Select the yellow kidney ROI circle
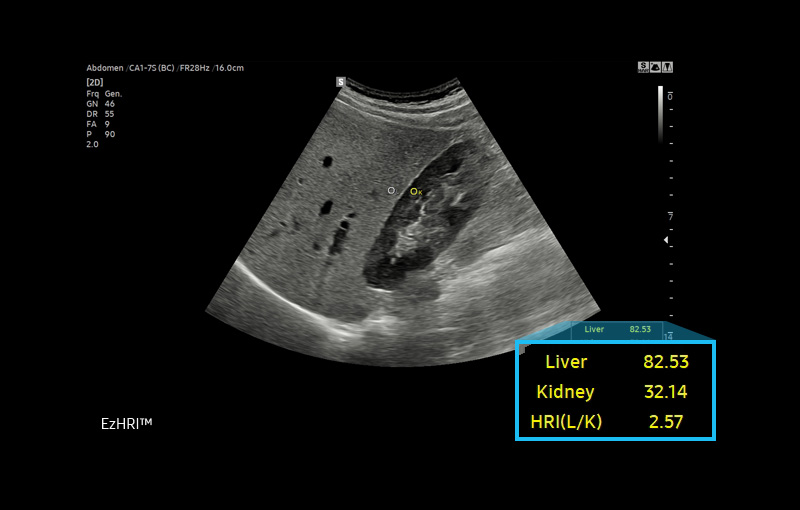 pyautogui.click(x=414, y=191)
